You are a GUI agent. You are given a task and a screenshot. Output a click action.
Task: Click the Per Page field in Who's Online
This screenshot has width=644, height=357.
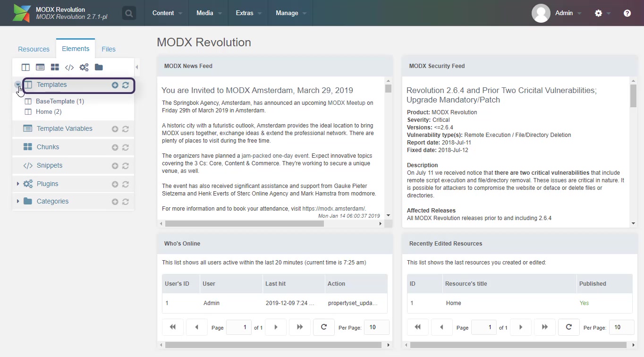pos(376,327)
